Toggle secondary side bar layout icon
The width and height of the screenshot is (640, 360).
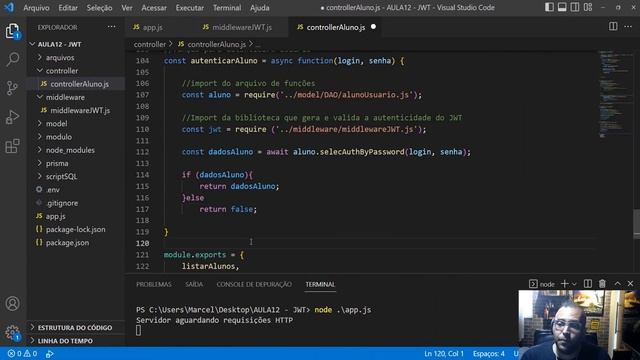575,7
